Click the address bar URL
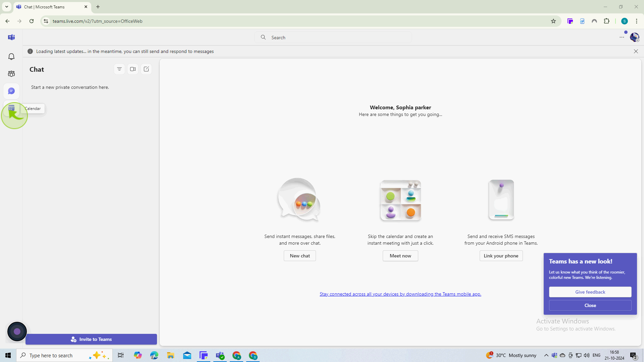 [x=97, y=21]
